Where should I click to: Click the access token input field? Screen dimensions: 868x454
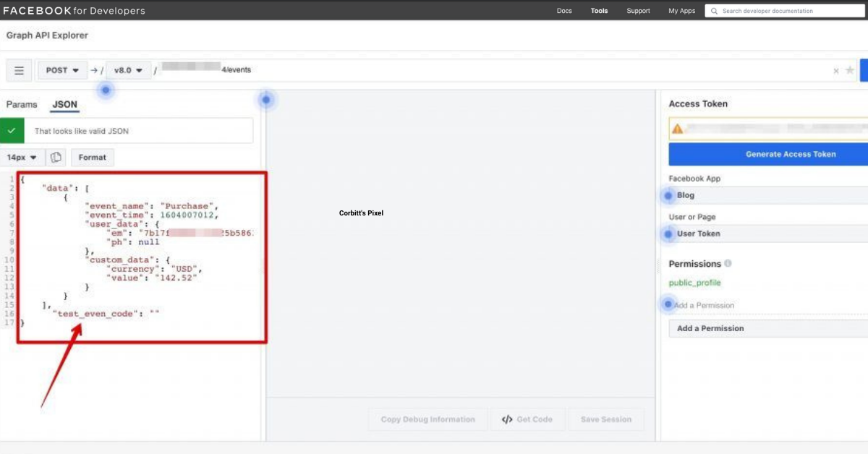768,129
